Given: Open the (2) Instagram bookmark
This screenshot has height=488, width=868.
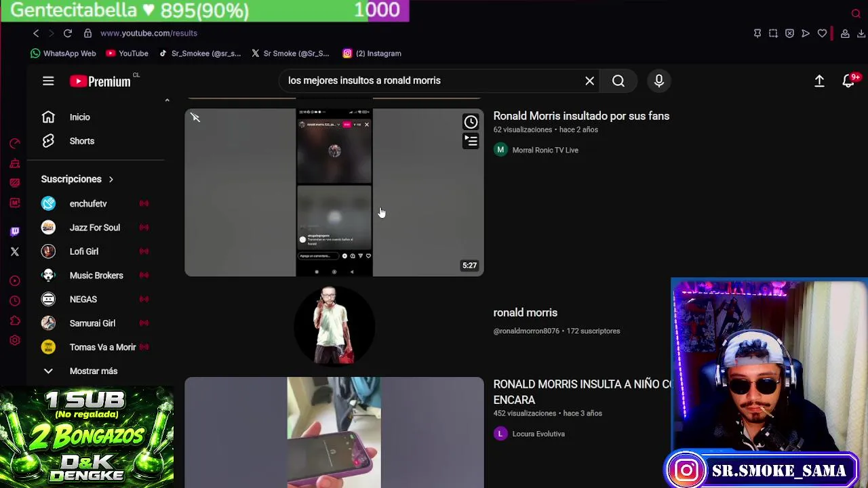Looking at the screenshot, I should point(372,54).
